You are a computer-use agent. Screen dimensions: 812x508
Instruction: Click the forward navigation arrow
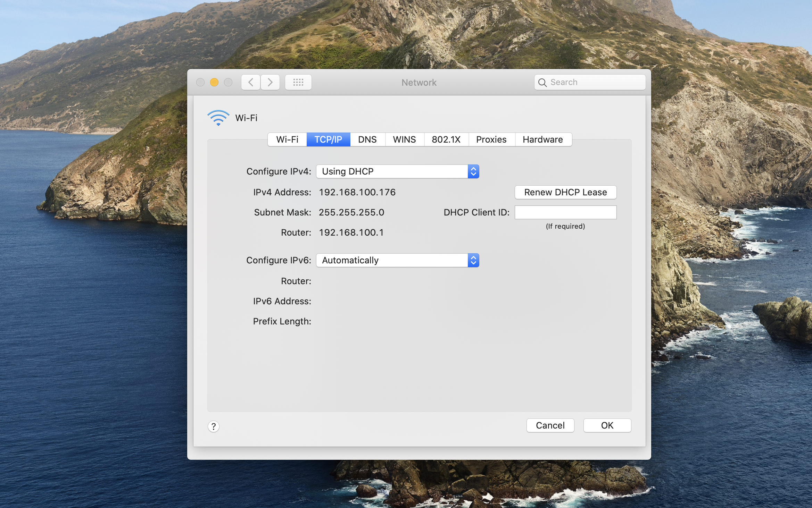(x=270, y=82)
